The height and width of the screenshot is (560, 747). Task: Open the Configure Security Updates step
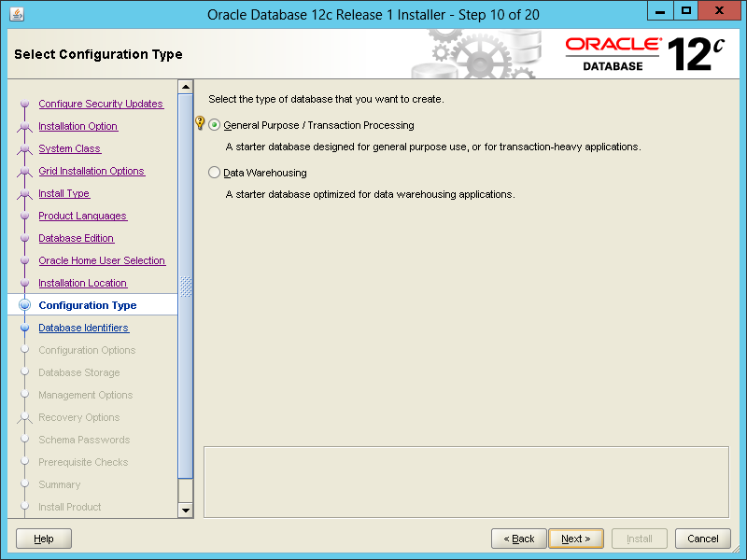pyautogui.click(x=101, y=104)
